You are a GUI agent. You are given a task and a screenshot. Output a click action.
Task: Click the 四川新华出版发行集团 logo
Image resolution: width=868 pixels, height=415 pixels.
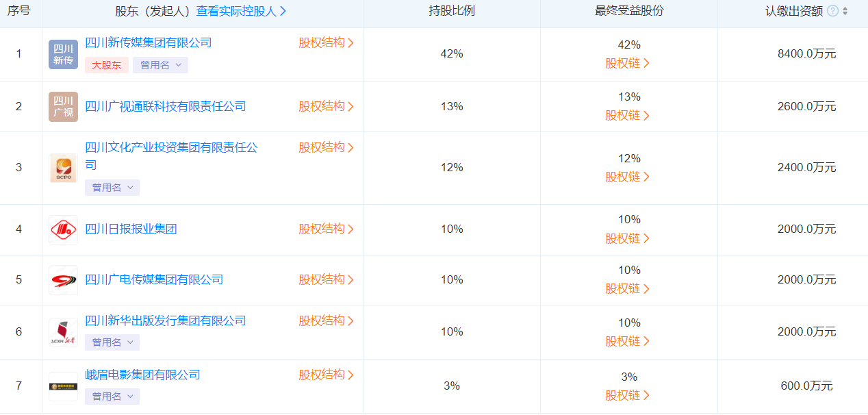(63, 332)
